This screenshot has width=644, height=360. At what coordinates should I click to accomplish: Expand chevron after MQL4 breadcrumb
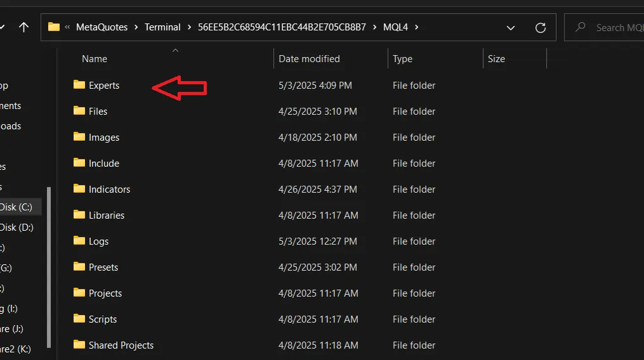[x=416, y=27]
